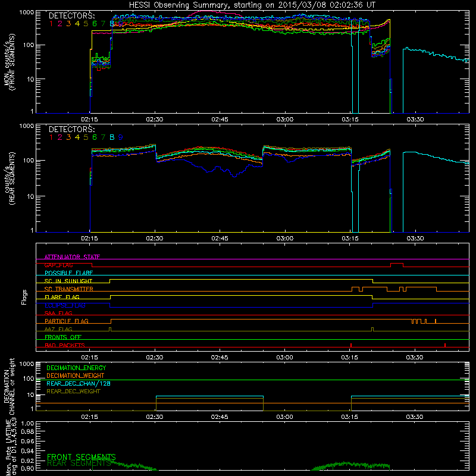476x476 pixels.
Task: Click the REAR_DEC_WEIGHT legend entry
Action: pos(73,392)
